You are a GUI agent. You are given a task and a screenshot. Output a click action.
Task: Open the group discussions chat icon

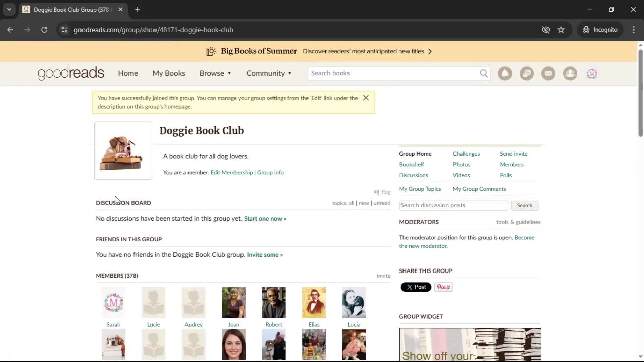point(527,73)
